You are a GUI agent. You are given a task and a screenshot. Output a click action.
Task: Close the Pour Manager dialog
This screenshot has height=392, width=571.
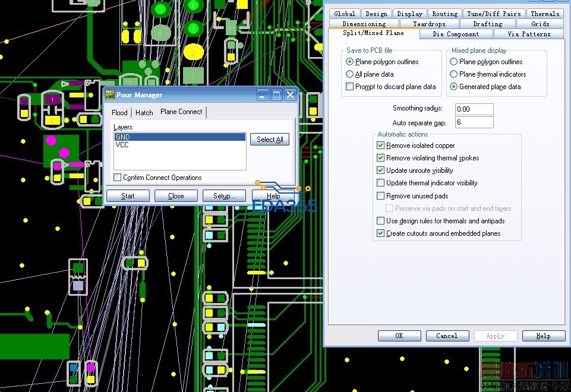coord(290,95)
